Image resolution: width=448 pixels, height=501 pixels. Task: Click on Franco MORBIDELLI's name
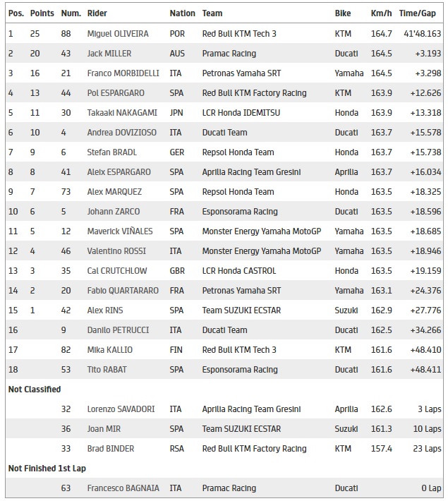(123, 73)
